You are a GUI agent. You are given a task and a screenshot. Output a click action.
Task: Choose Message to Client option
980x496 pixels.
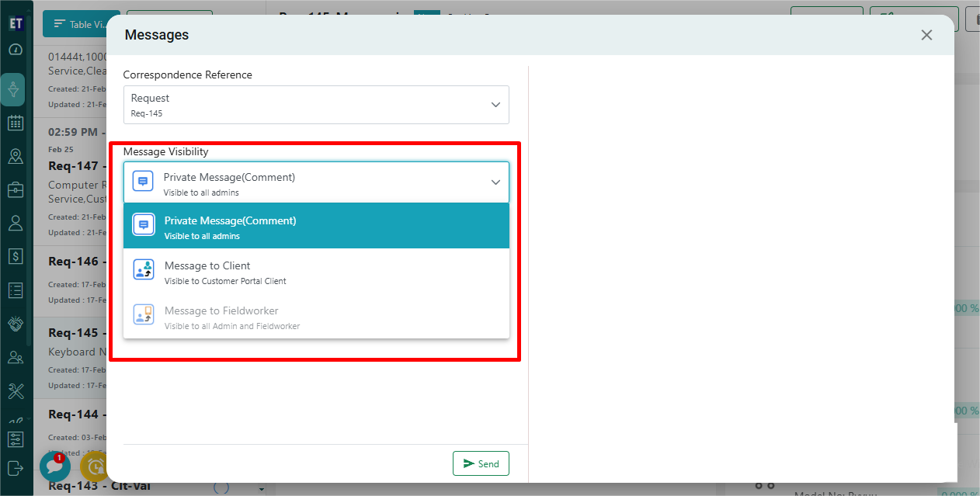316,271
